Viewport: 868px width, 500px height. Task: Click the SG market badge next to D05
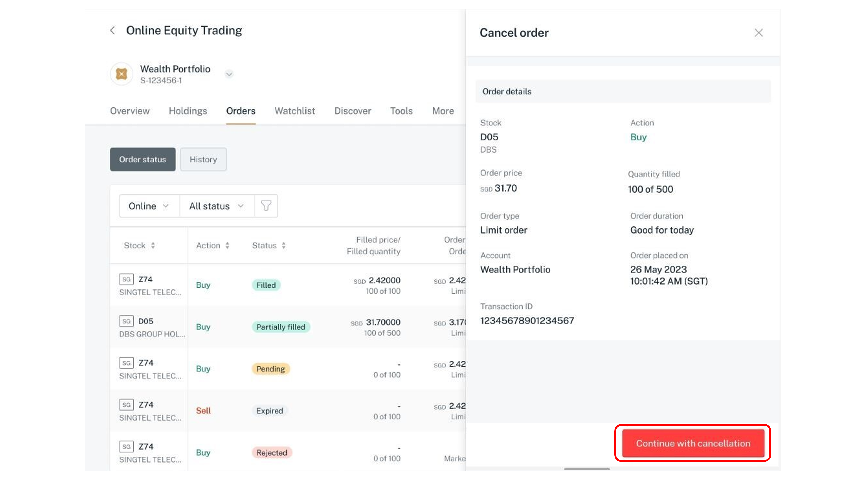[126, 321]
